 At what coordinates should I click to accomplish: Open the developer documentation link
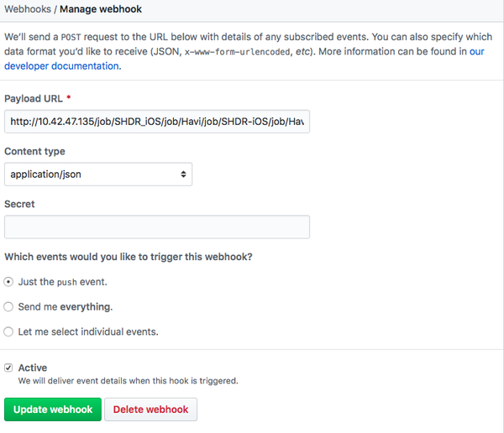[x=62, y=65]
